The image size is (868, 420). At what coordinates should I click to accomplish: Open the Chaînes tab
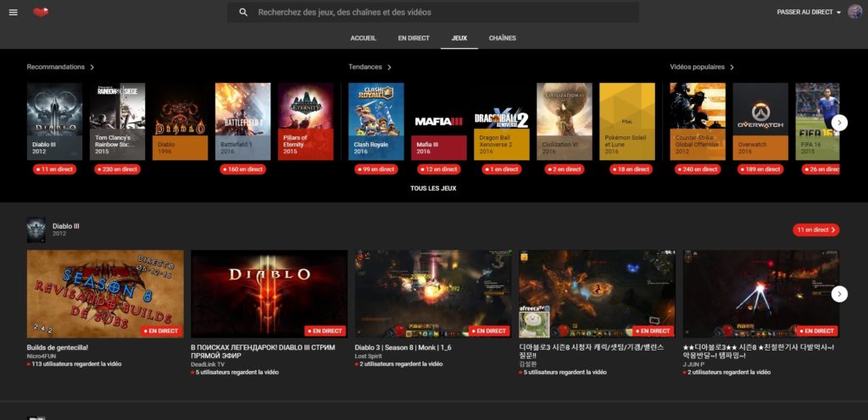pyautogui.click(x=502, y=38)
